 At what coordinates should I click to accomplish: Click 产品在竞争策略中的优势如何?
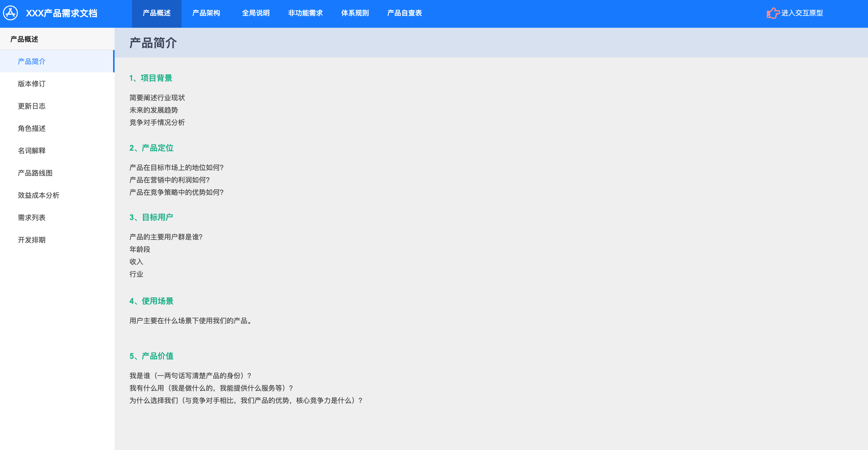click(177, 192)
